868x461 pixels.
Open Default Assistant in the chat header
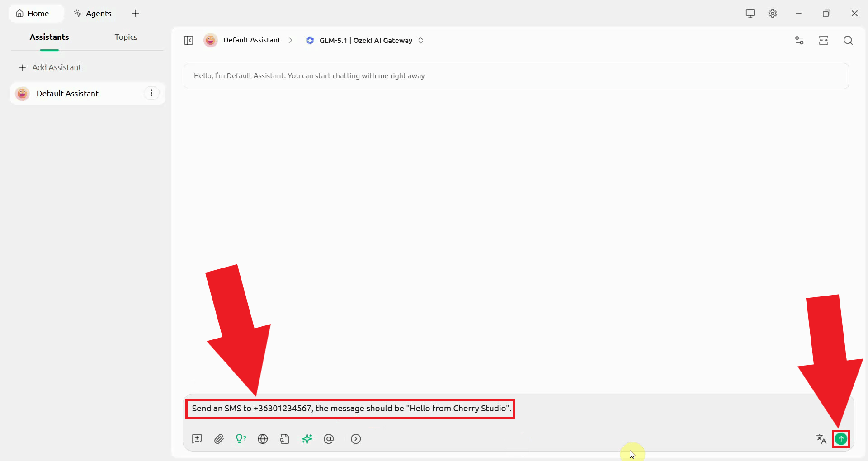click(x=252, y=40)
